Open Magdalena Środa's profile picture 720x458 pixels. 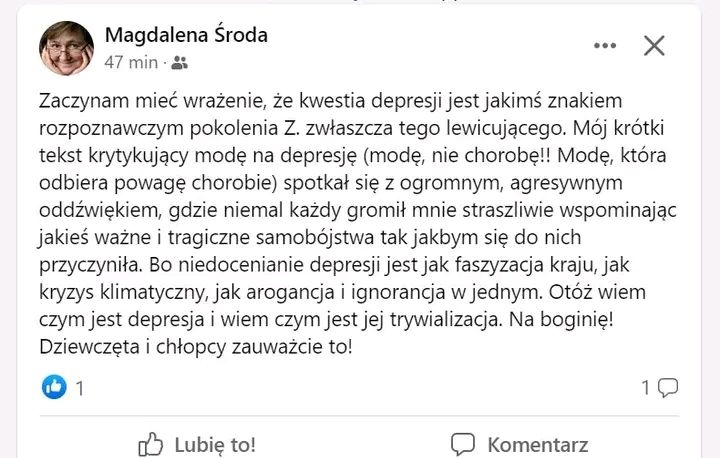[x=67, y=48]
